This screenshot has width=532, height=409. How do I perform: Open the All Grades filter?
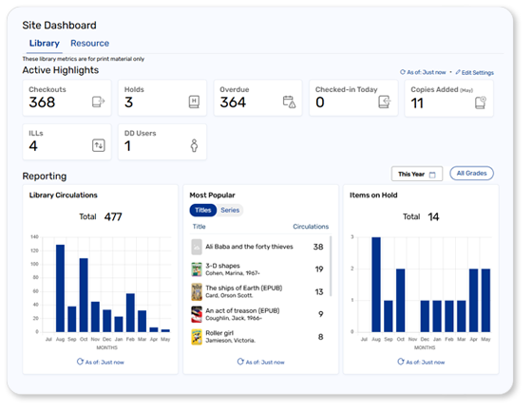pyautogui.click(x=471, y=173)
